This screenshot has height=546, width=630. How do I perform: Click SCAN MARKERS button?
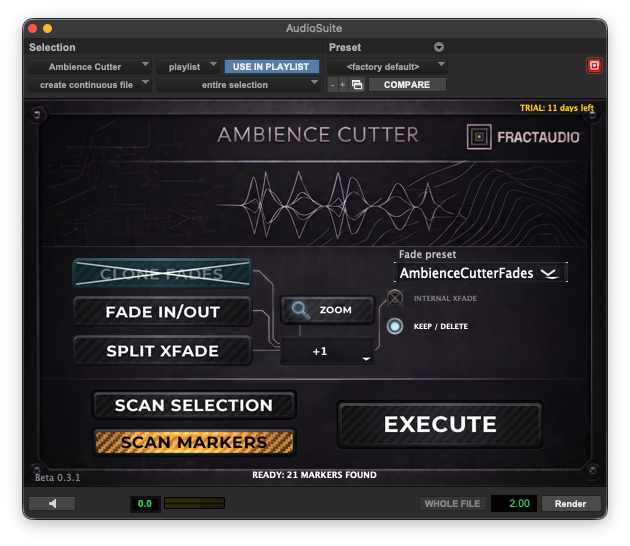[194, 442]
